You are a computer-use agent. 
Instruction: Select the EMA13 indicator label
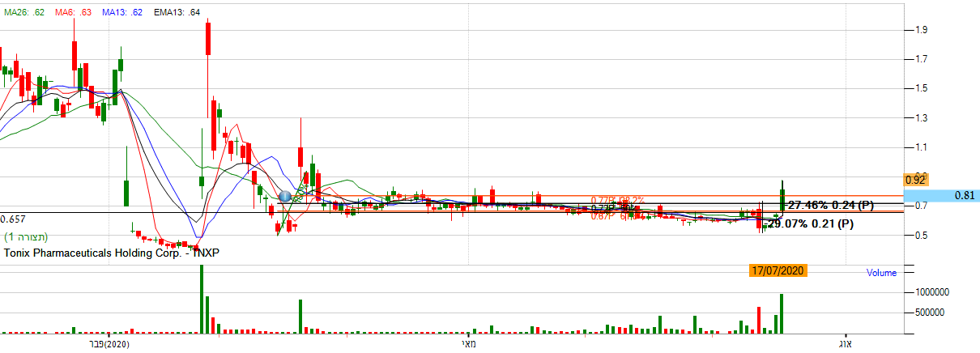point(180,12)
